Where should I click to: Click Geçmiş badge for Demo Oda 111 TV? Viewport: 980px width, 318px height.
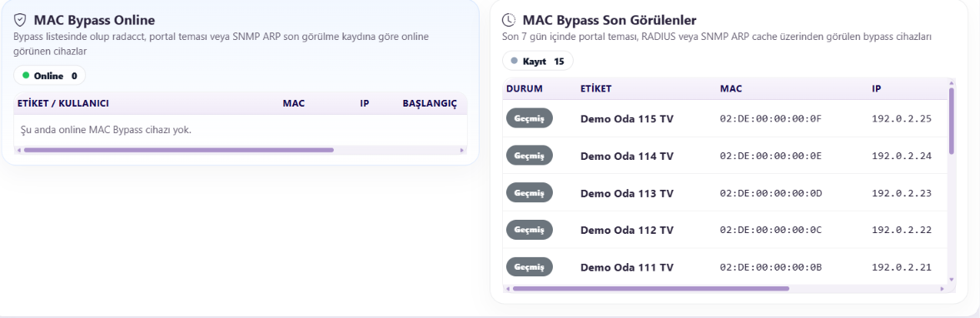pyautogui.click(x=530, y=266)
